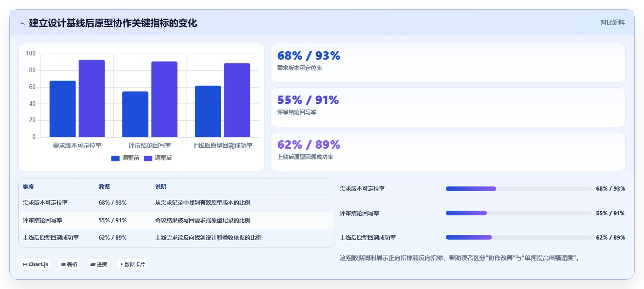Click table data cell 68% / 93%
The height and width of the screenshot is (289, 644).
point(113,203)
